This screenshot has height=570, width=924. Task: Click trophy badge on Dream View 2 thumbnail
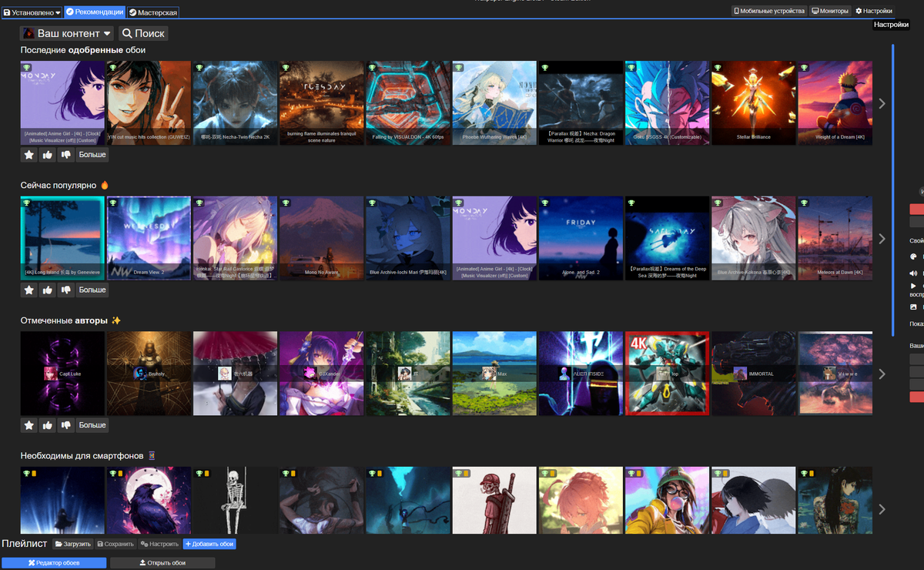pyautogui.click(x=113, y=203)
